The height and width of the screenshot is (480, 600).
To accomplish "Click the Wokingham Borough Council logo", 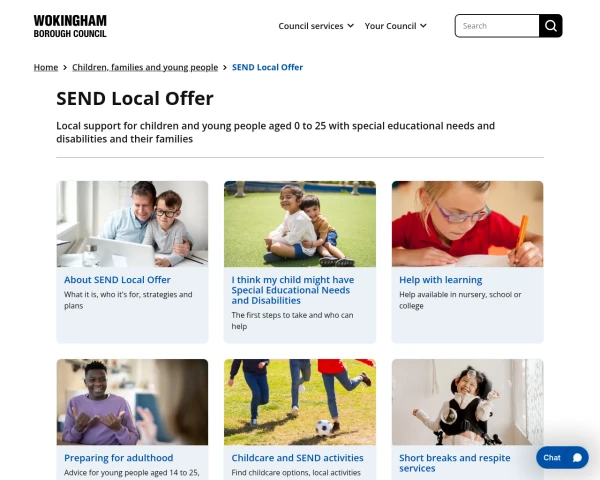I will pos(70,26).
